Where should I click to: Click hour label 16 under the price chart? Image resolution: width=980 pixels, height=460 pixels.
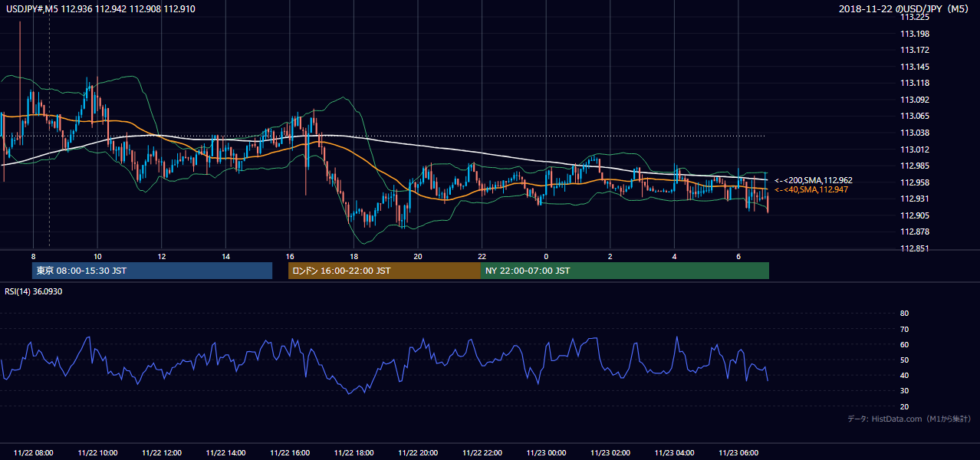click(290, 256)
